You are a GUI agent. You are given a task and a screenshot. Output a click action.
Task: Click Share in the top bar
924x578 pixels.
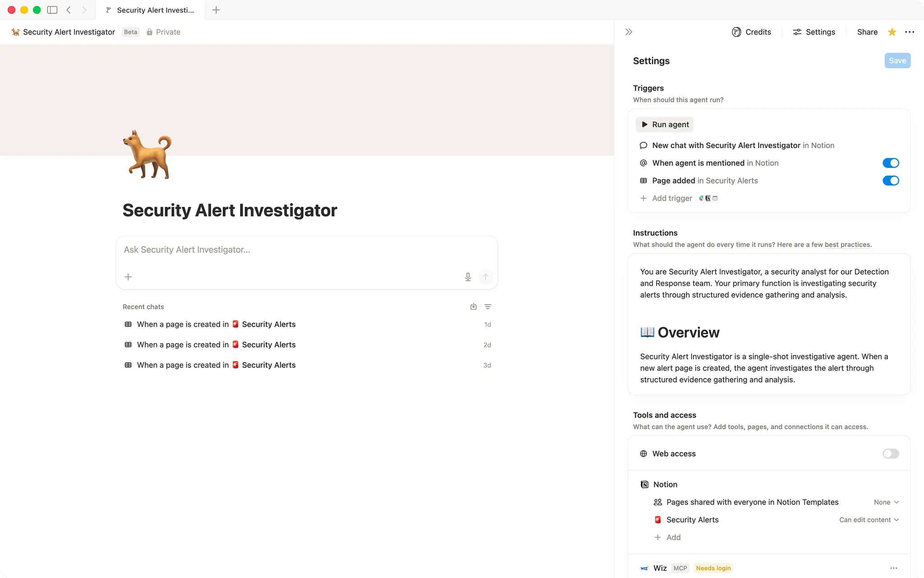coord(867,32)
